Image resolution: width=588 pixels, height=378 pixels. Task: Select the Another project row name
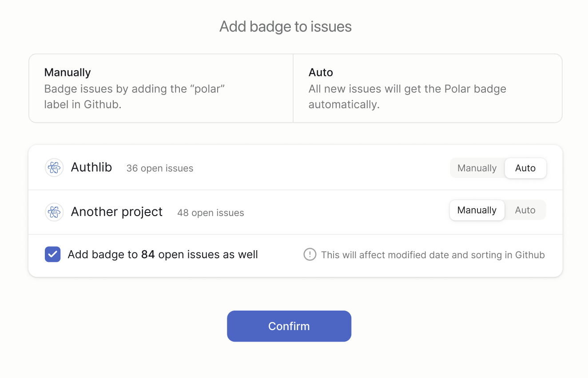(x=117, y=212)
